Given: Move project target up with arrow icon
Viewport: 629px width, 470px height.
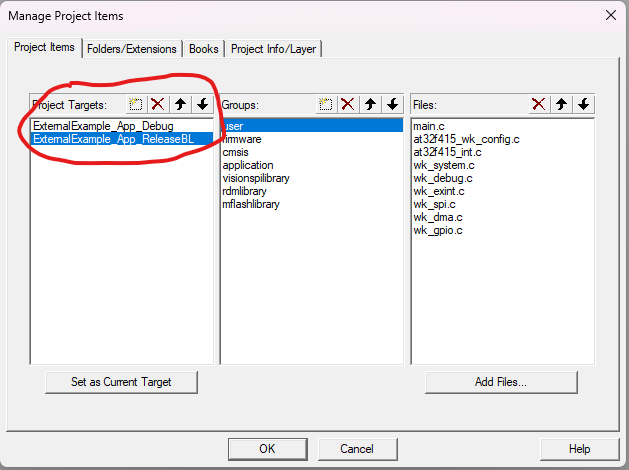Looking at the screenshot, I should tap(181, 104).
